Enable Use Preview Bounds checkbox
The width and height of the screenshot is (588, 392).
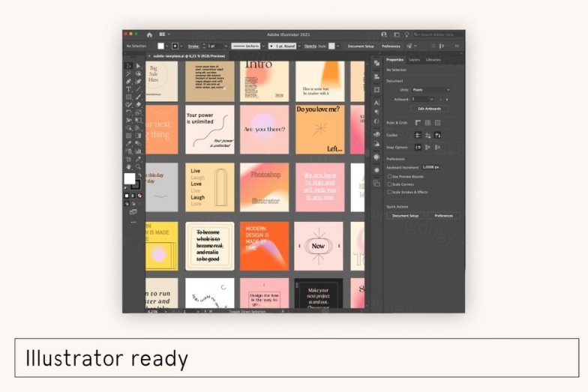tap(389, 176)
